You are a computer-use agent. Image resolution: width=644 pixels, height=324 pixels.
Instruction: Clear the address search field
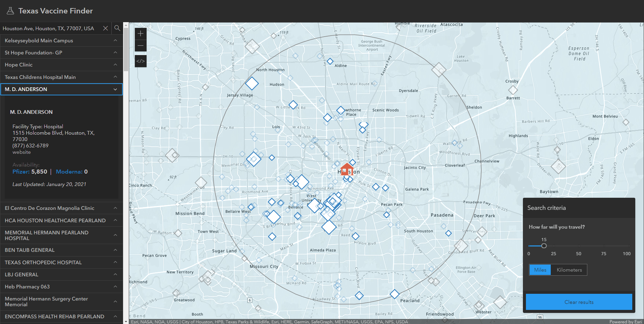click(x=105, y=28)
